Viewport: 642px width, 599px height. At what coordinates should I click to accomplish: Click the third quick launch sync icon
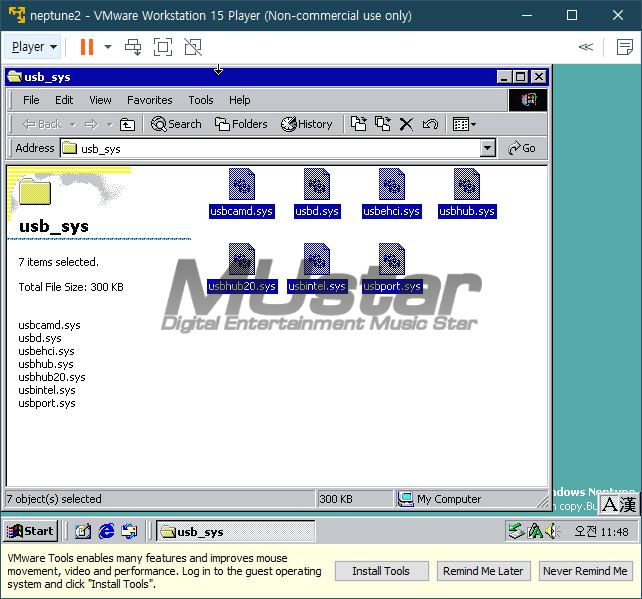pos(130,531)
